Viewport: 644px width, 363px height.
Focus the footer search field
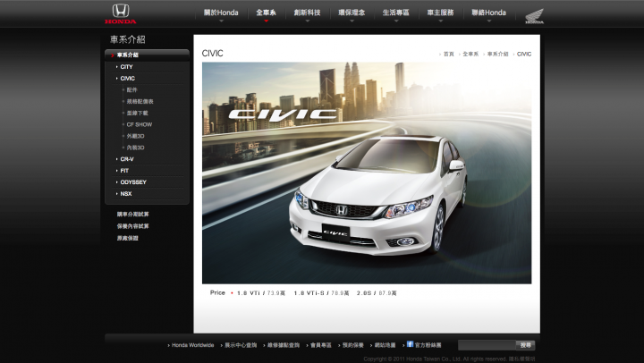(487, 345)
